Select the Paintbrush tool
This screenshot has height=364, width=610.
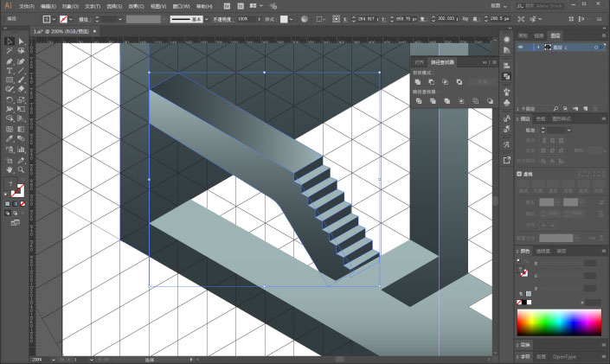(x=21, y=80)
